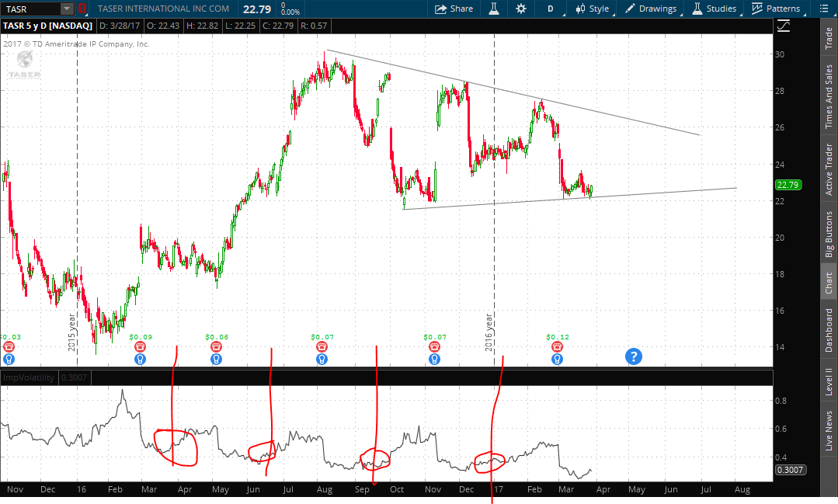This screenshot has width=838, height=504.
Task: Click the TASER INTERNATIONAL INC COM description
Action: click(x=163, y=9)
